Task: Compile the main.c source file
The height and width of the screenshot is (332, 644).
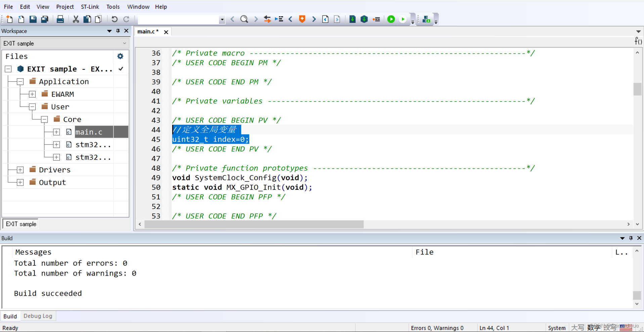Action: (352, 19)
